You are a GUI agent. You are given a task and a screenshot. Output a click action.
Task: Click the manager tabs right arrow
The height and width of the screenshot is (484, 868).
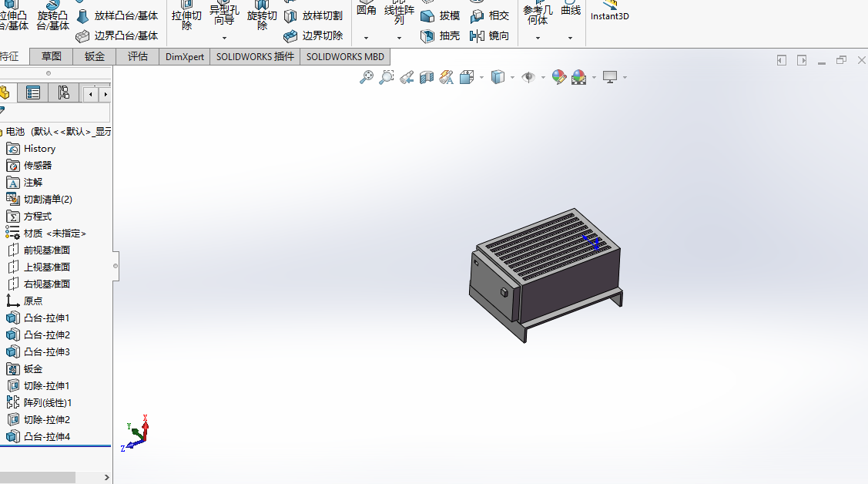click(106, 95)
